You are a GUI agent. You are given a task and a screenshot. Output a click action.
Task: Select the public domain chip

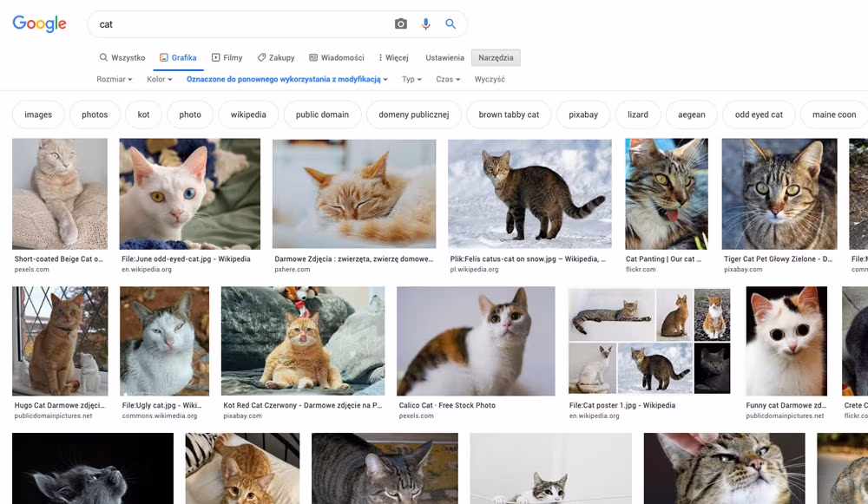point(322,115)
